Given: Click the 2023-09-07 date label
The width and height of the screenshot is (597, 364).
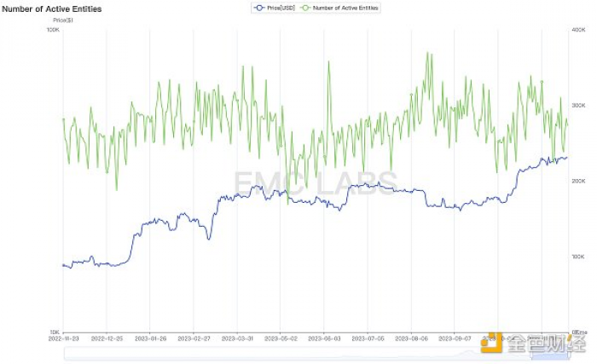Looking at the screenshot, I should [455, 338].
